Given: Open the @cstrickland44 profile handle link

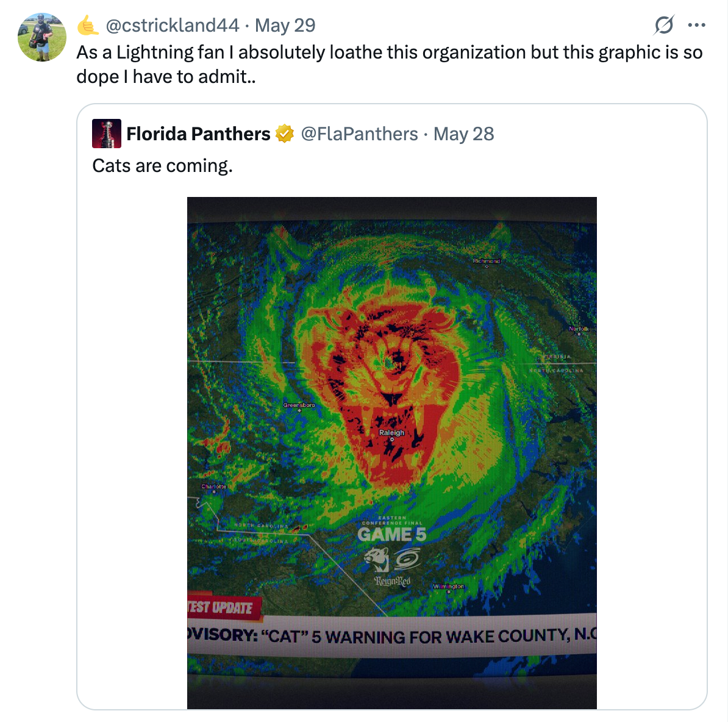Looking at the screenshot, I should coord(172,26).
